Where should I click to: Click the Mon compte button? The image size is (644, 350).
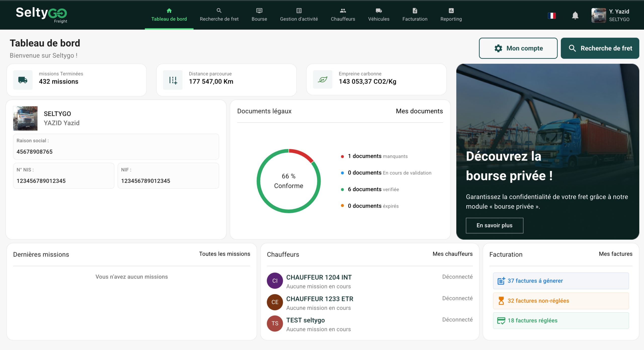tap(518, 48)
